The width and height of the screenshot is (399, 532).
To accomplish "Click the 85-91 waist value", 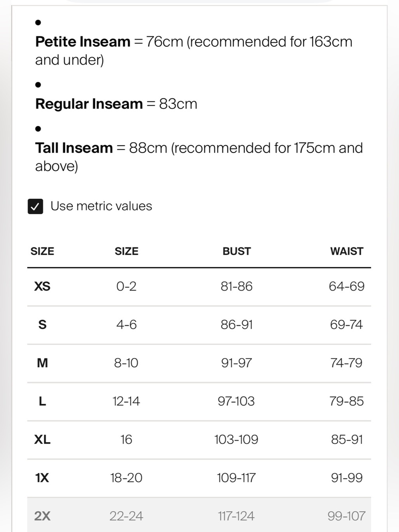I will pos(347,439).
